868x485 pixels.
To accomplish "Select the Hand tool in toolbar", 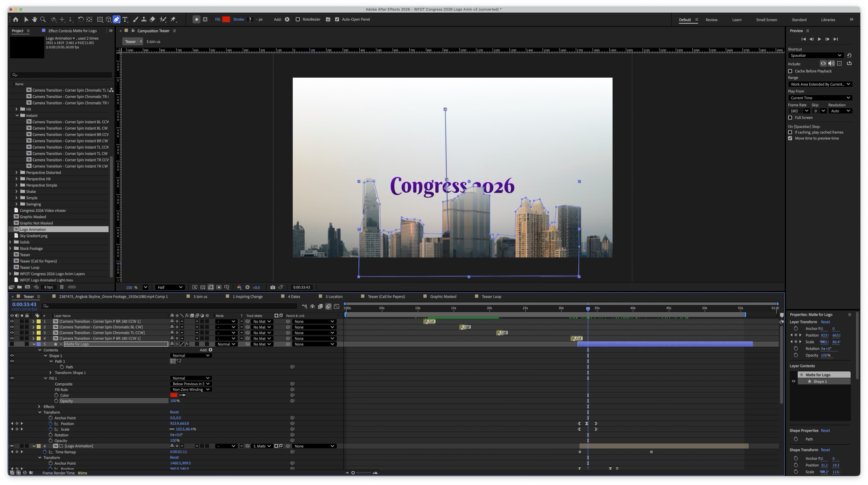I will coord(34,19).
